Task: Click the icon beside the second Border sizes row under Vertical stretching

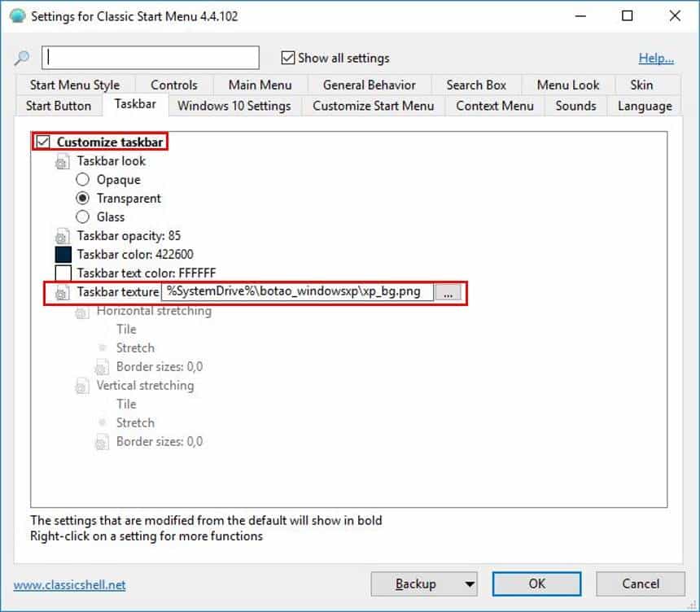Action: pyautogui.click(x=102, y=442)
